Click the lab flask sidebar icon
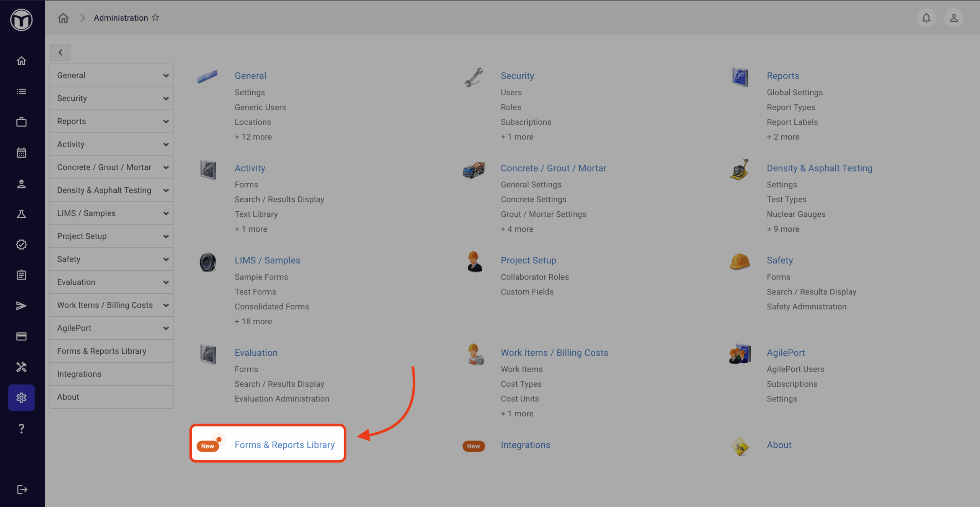The image size is (980, 507). pyautogui.click(x=21, y=214)
